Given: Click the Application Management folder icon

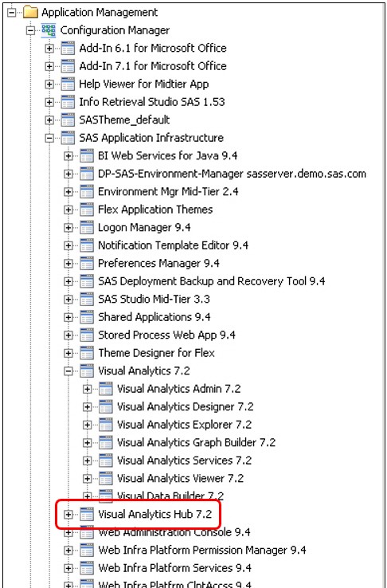Looking at the screenshot, I should coord(30,13).
